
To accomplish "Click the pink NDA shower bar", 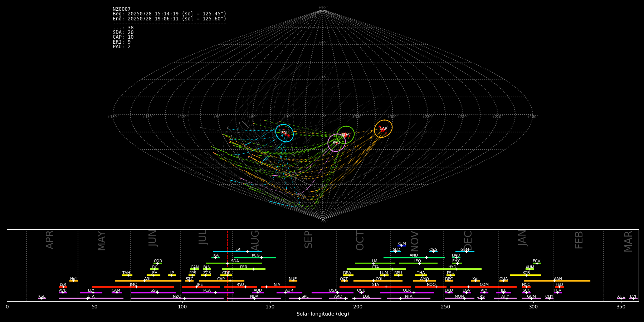I will point(254,298).
